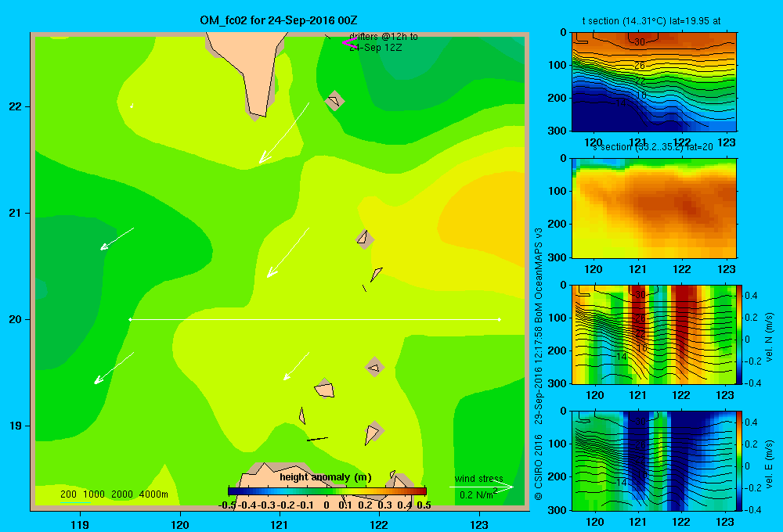Click the '0.5' tick on height anomaly scale
The image size is (783, 532).
[424, 505]
